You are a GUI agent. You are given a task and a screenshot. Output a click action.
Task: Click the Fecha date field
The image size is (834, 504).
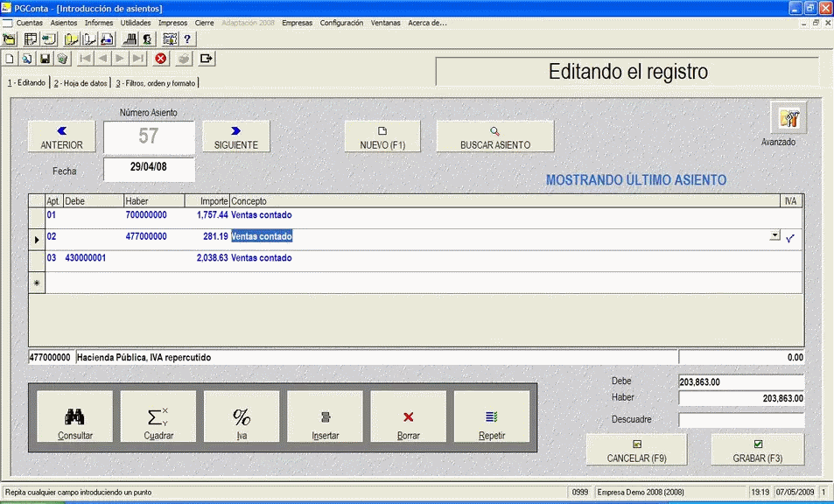point(149,169)
